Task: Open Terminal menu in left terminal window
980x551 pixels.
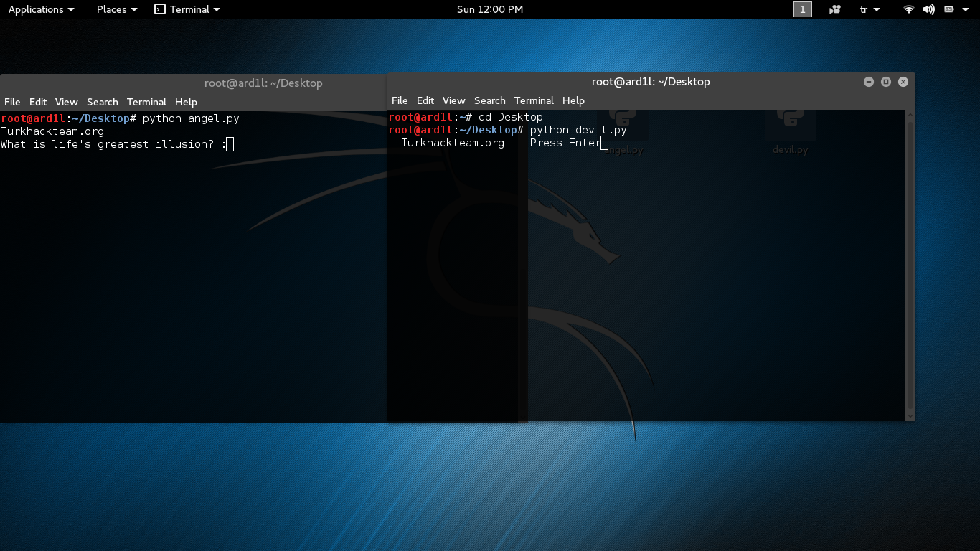Action: pyautogui.click(x=146, y=102)
